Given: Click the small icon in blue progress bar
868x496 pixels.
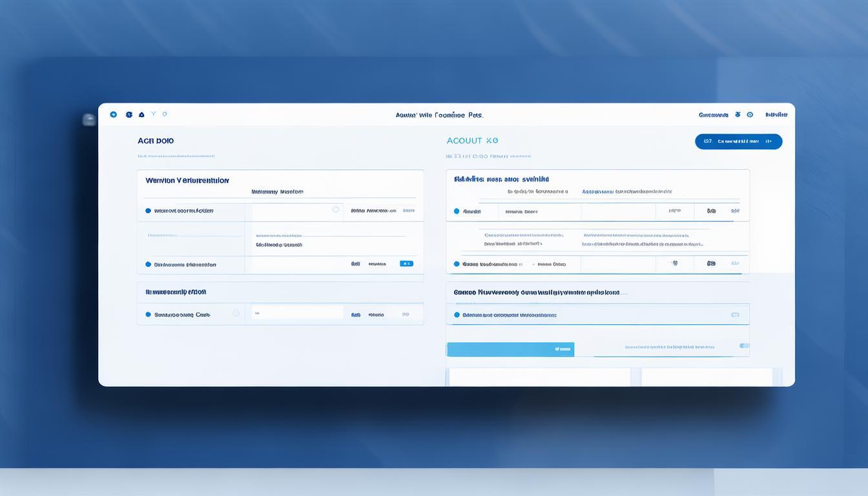Looking at the screenshot, I should (563, 349).
